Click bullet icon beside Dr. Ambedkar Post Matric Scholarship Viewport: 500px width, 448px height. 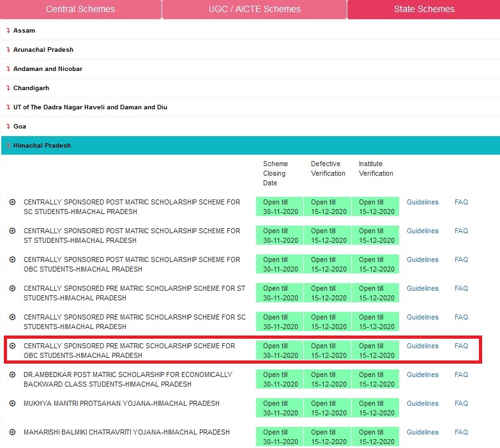(x=12, y=375)
